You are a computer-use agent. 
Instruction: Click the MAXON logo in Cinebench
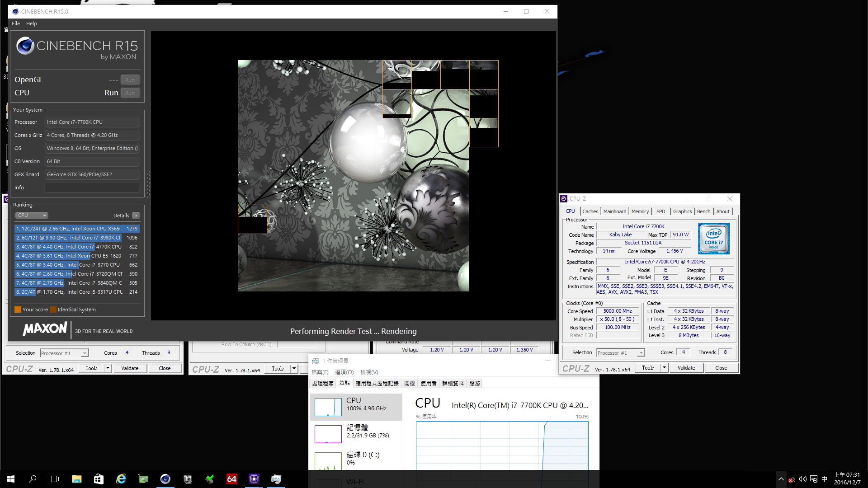[x=45, y=329]
